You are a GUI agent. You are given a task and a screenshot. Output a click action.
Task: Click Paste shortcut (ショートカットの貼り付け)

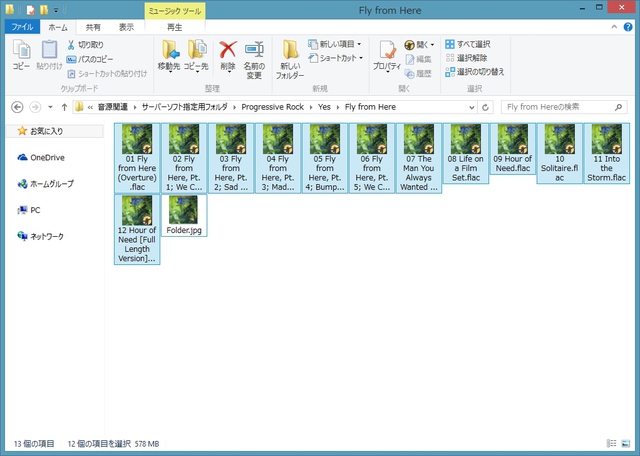(107, 73)
